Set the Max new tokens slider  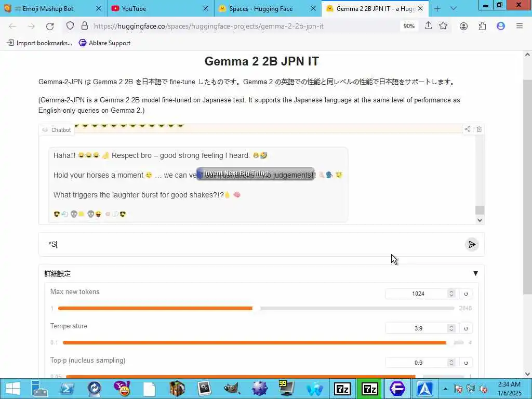256,309
